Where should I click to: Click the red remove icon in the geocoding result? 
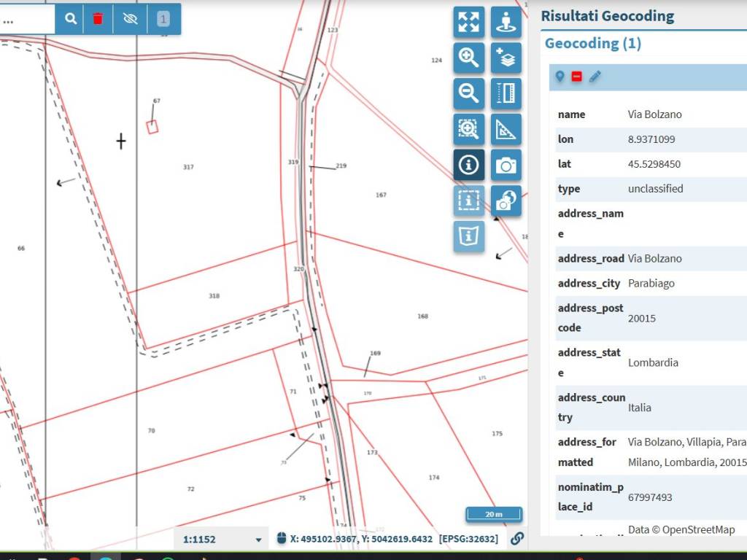577,77
